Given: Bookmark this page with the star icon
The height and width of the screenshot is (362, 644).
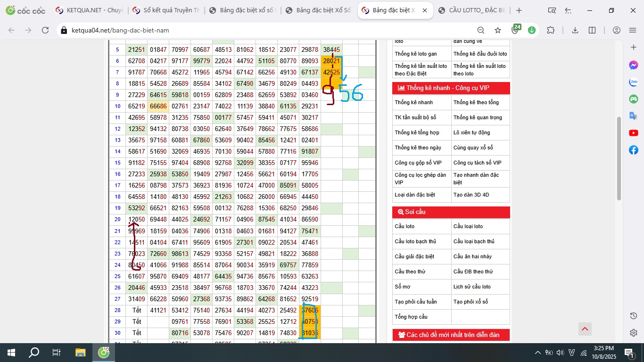Looking at the screenshot, I should pos(498,30).
